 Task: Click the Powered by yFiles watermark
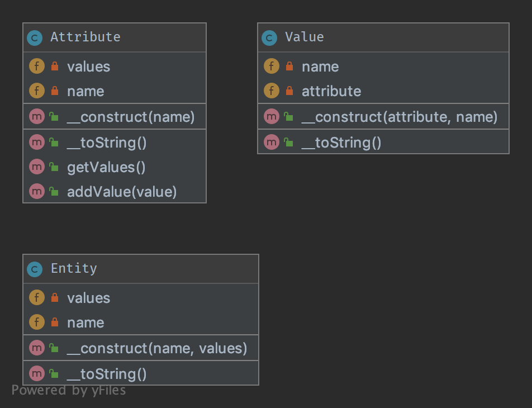click(x=69, y=390)
